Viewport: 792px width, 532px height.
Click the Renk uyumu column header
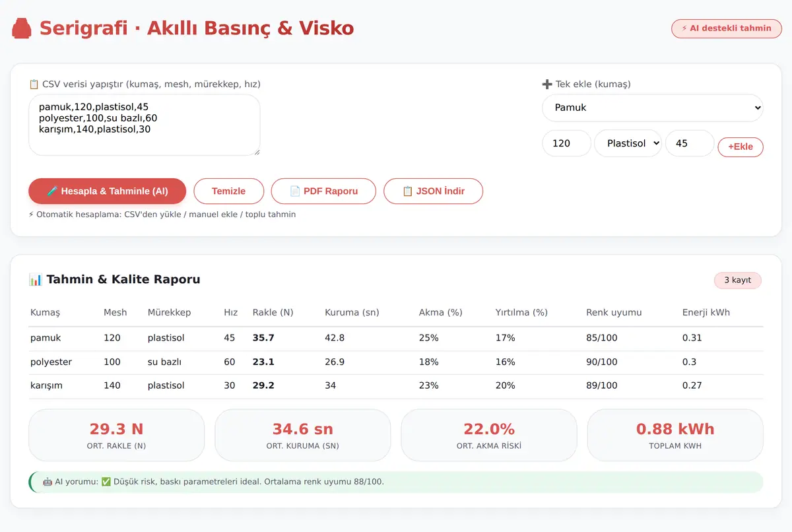(x=614, y=312)
